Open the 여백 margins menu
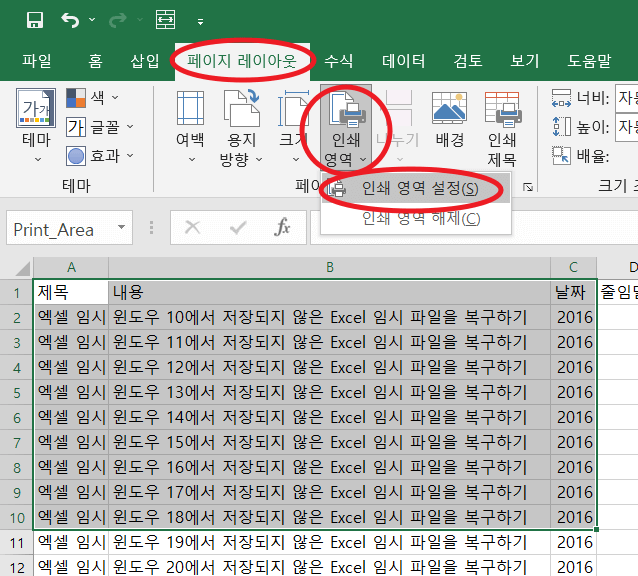The height and width of the screenshot is (576, 638). pyautogui.click(x=190, y=127)
